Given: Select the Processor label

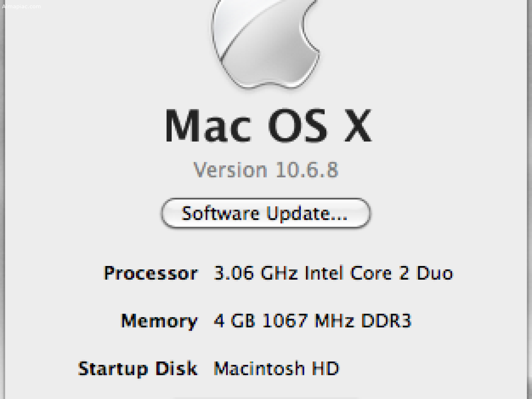Looking at the screenshot, I should pos(151,274).
